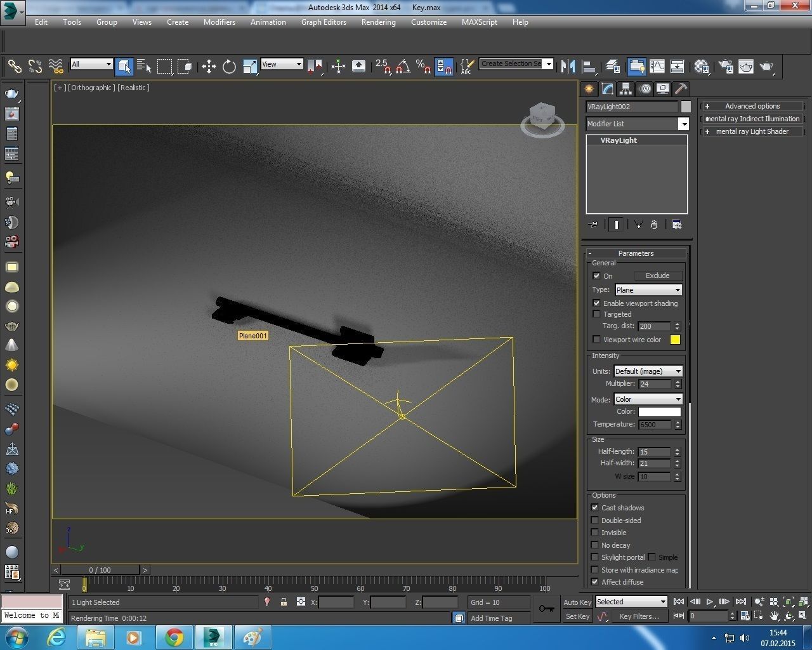The height and width of the screenshot is (650, 812).
Task: Switch to the Utilities command panel
Action: tap(681, 89)
